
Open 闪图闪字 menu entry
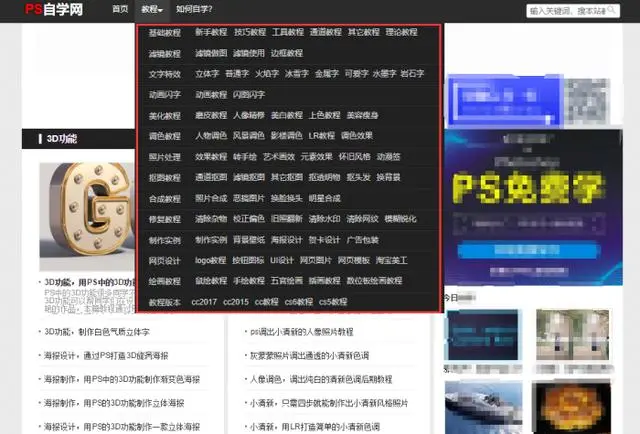coord(249,95)
